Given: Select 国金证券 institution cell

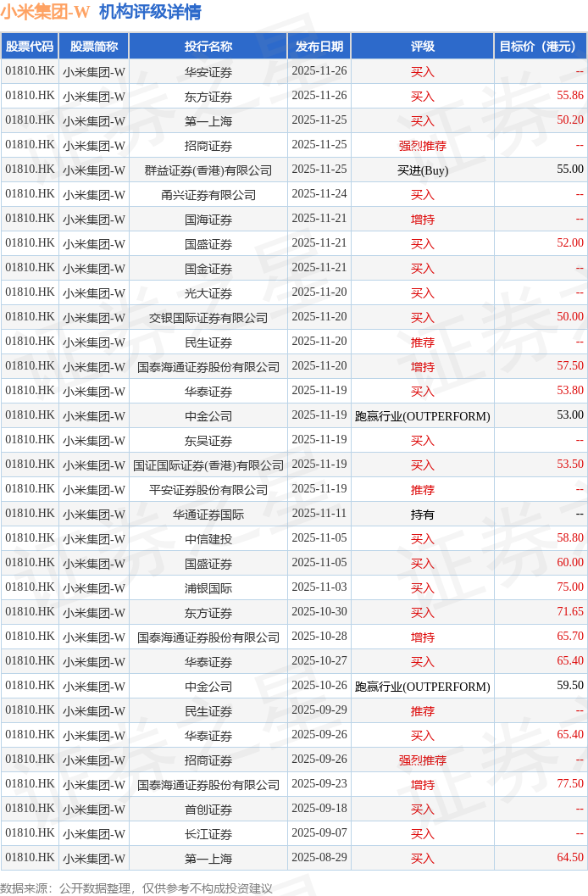Looking at the screenshot, I should [208, 269].
